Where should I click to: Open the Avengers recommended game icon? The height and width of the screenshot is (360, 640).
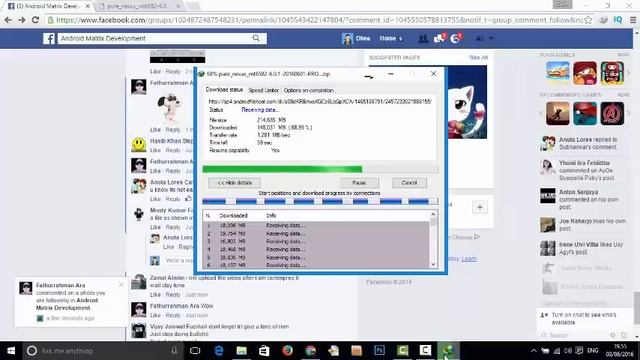click(x=612, y=113)
